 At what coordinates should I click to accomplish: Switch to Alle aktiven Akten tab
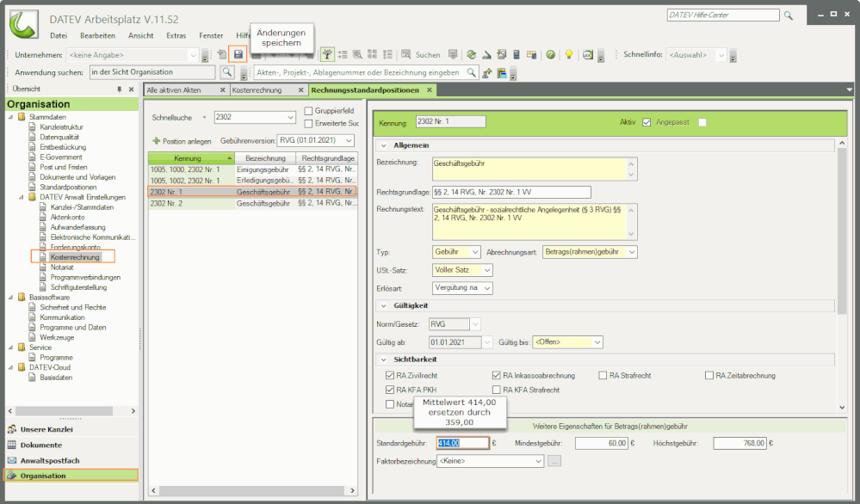coord(174,89)
